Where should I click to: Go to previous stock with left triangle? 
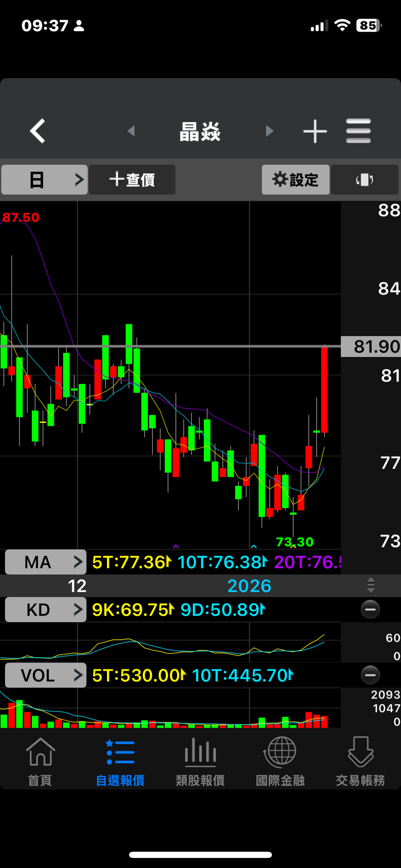click(131, 131)
